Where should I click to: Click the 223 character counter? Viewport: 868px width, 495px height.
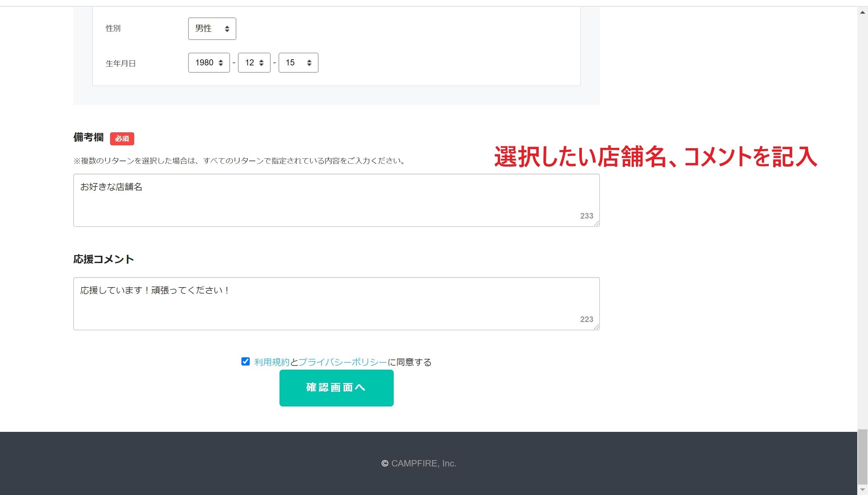(x=586, y=319)
